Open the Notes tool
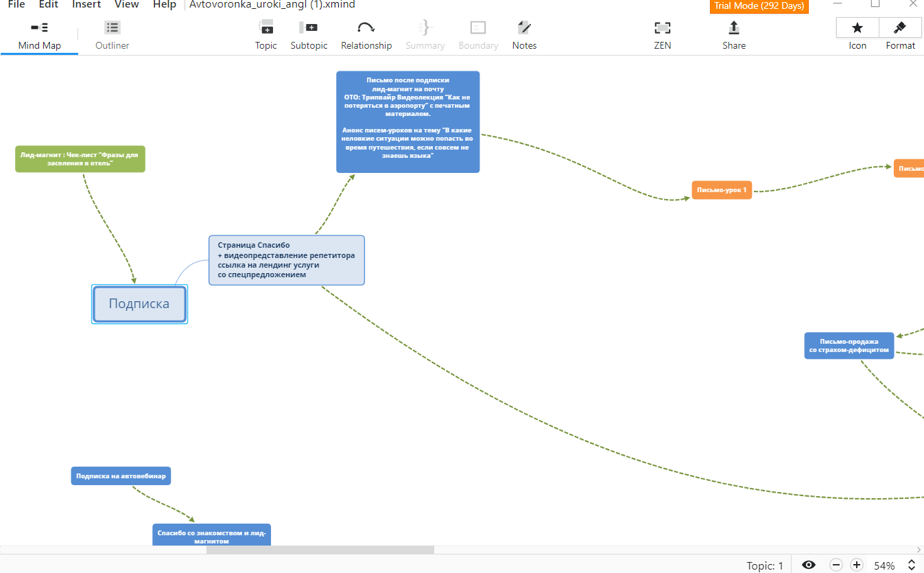Screen dimensions: 924x573 524,34
